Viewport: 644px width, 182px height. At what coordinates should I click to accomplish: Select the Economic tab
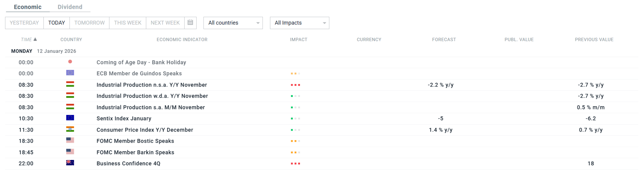28,7
